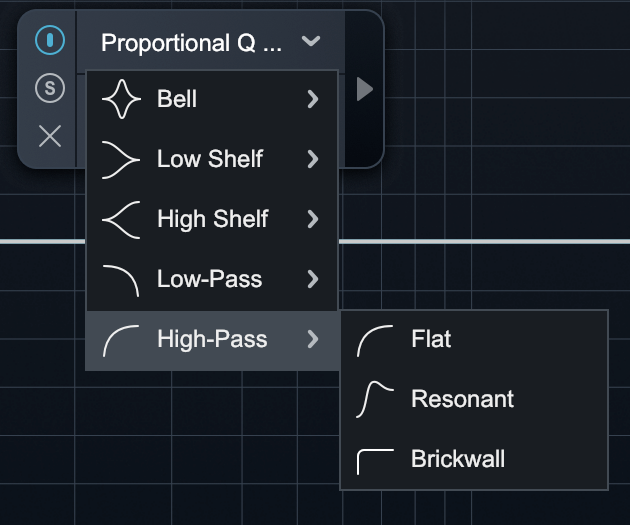Expand the Low Shelf submenu chevron

[313, 159]
